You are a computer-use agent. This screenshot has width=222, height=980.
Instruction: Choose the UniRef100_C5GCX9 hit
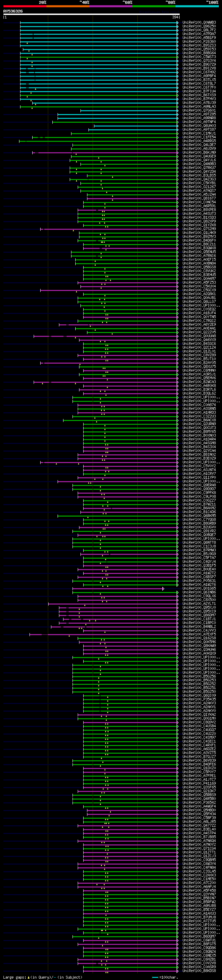click(199, 290)
